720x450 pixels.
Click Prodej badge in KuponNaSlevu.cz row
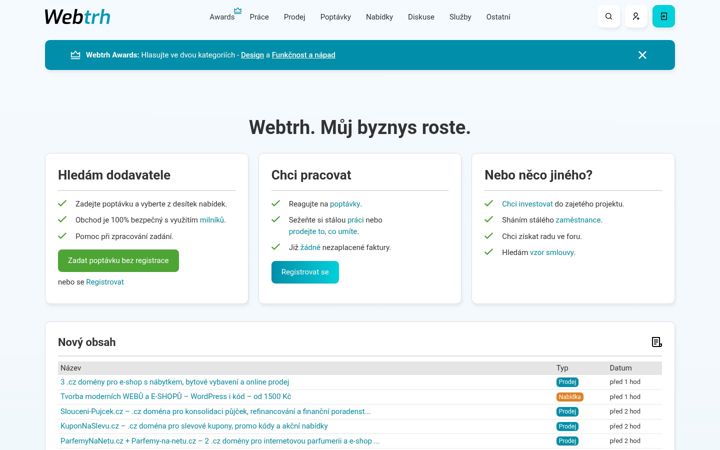(x=567, y=426)
